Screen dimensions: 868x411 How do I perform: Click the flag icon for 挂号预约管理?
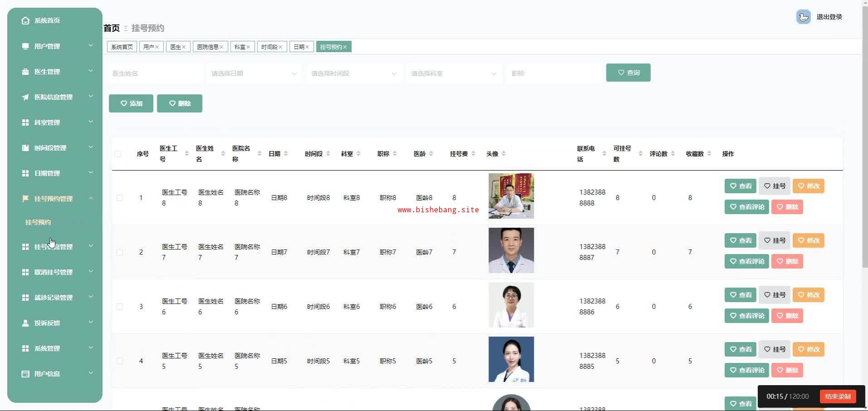[x=25, y=199]
